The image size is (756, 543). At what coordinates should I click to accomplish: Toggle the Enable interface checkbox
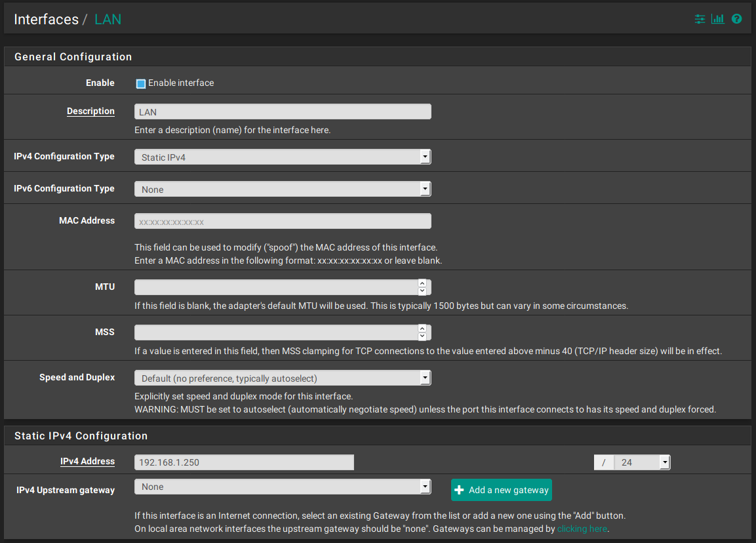(141, 83)
